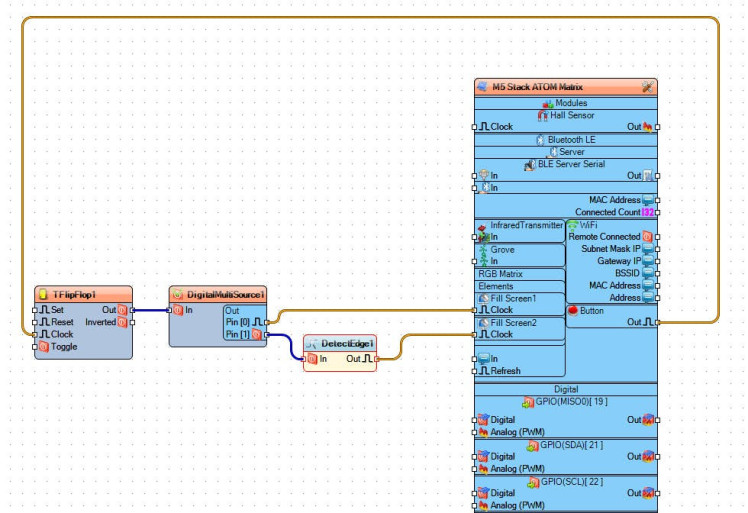The image size is (748, 513).
Task: Click the WiFi icon on the board
Action: pyautogui.click(x=572, y=225)
